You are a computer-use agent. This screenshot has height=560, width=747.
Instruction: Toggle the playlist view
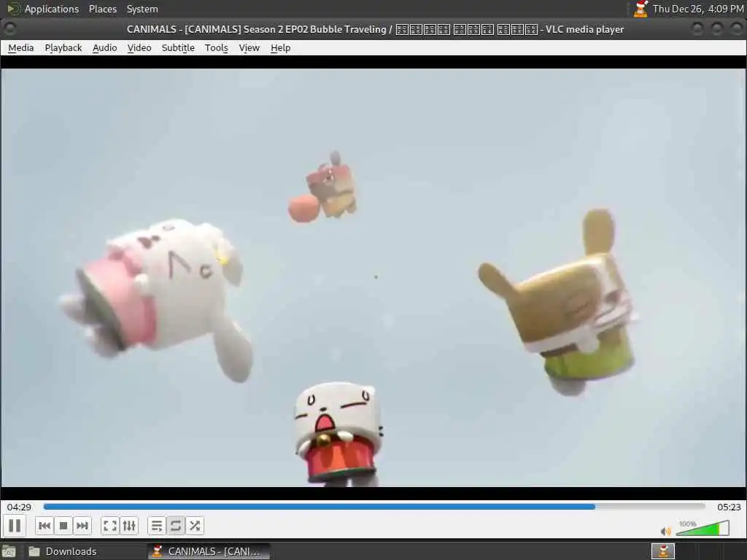pyautogui.click(x=157, y=526)
